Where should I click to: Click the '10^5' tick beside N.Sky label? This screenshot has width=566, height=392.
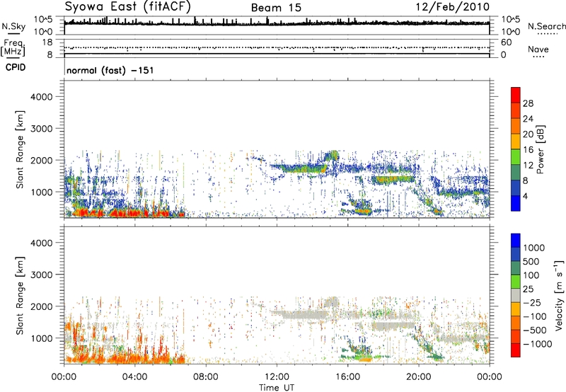(x=43, y=19)
